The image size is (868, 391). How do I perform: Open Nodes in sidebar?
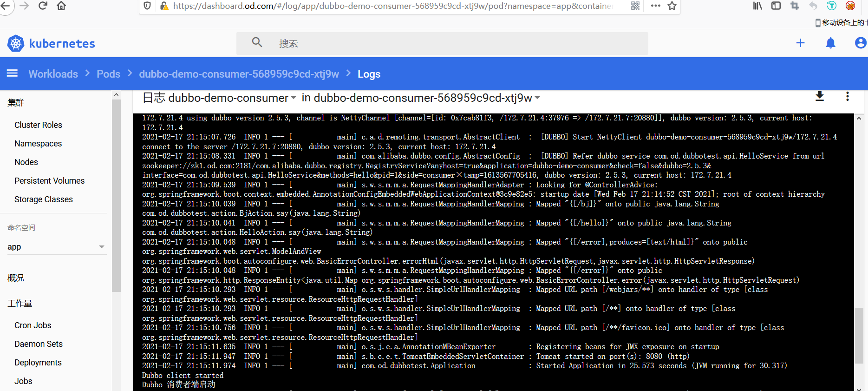click(26, 162)
